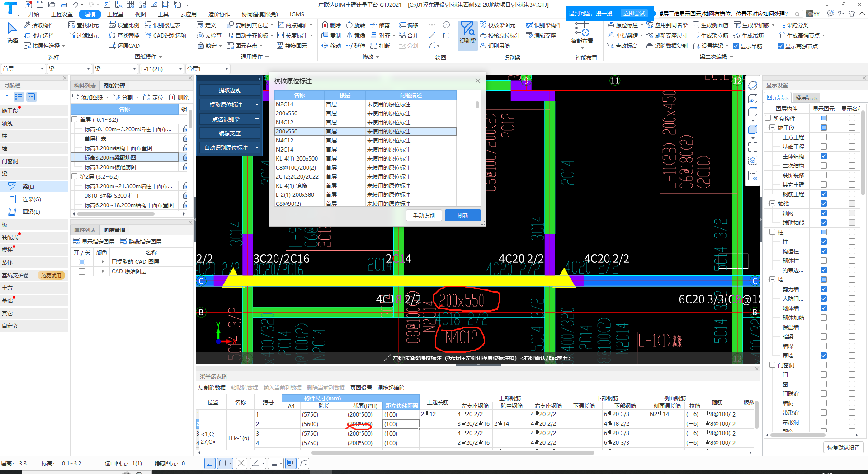Click 拾取构件 in the ribbon
The width and height of the screenshot is (868, 474).
pyautogui.click(x=39, y=25)
